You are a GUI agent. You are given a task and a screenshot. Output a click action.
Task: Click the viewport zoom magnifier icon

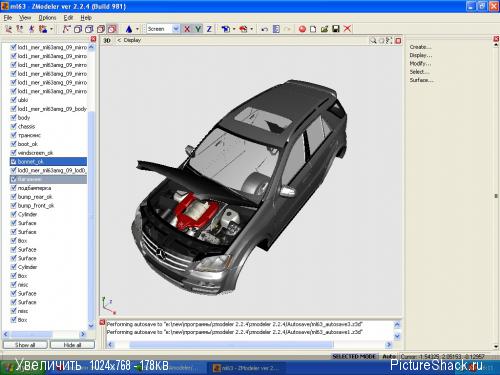373,41
